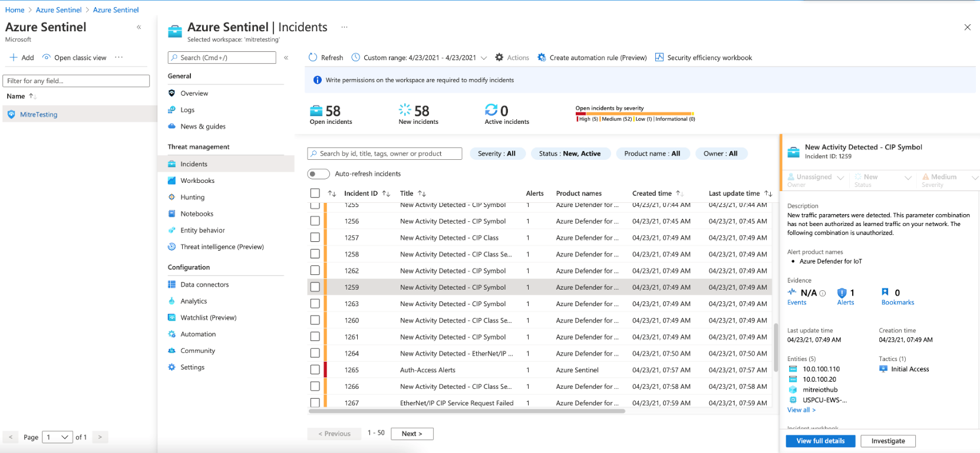Screen dimensions: 980x453
Task: Open the page number dropdown
Action: (58, 437)
